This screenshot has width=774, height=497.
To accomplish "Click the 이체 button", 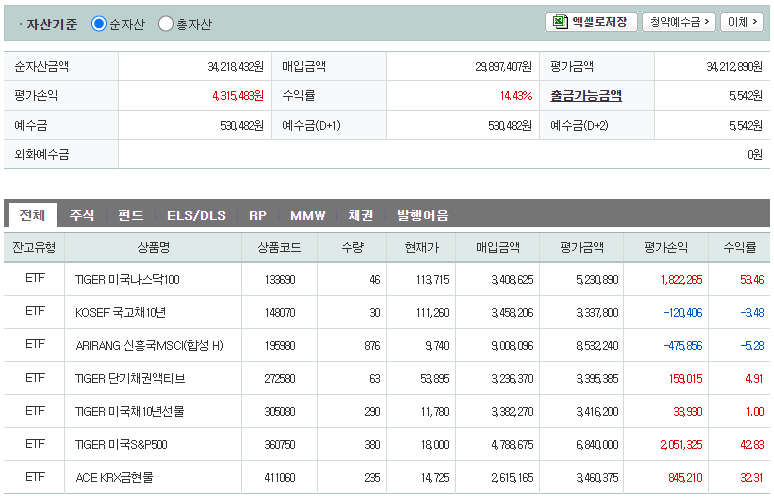I will (x=742, y=22).
